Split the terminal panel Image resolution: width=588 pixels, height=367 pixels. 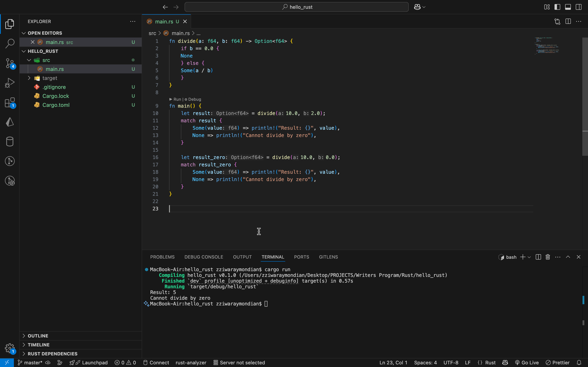(x=538, y=257)
